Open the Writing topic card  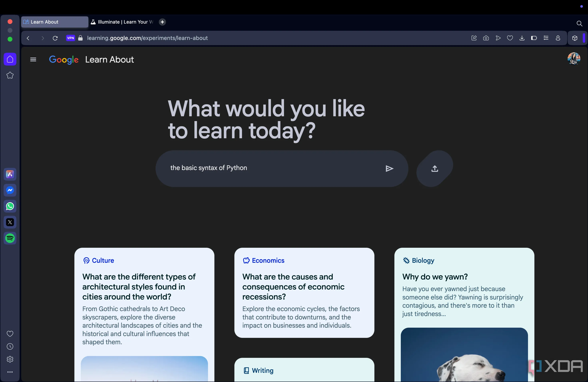pos(304,370)
